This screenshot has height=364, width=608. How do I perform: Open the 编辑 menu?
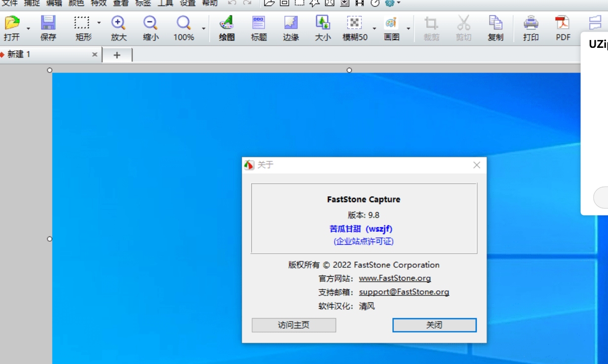(54, 3)
